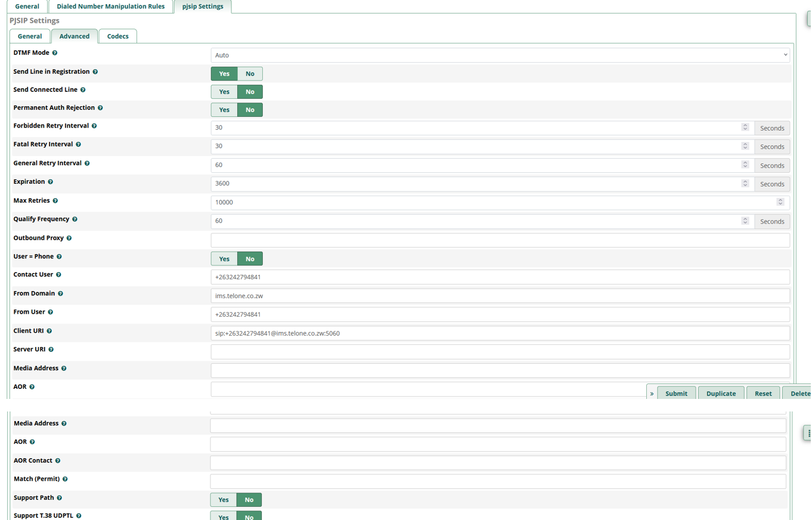Click help icon next to DTMF Mode
The width and height of the screenshot is (812, 520).
click(x=55, y=53)
